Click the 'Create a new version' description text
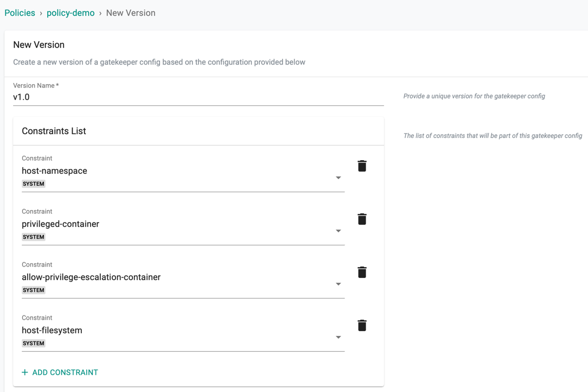The image size is (588, 392). [x=159, y=62]
